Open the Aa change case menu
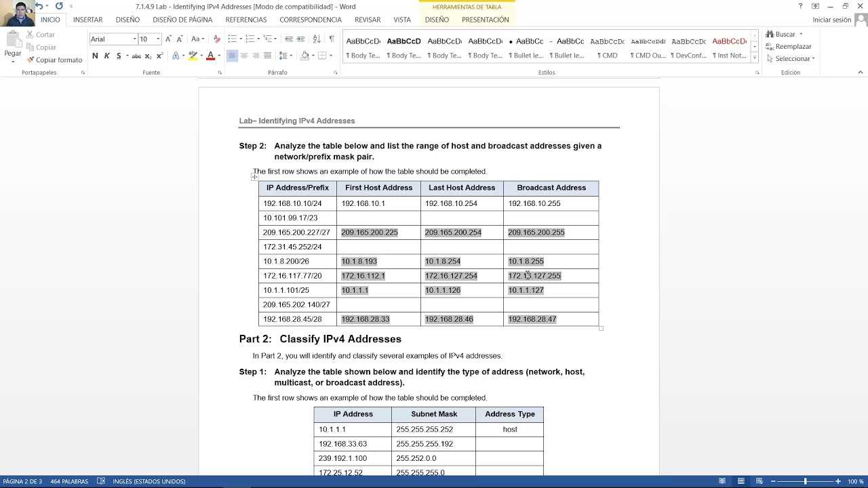This screenshot has width=868, height=488. point(197,39)
